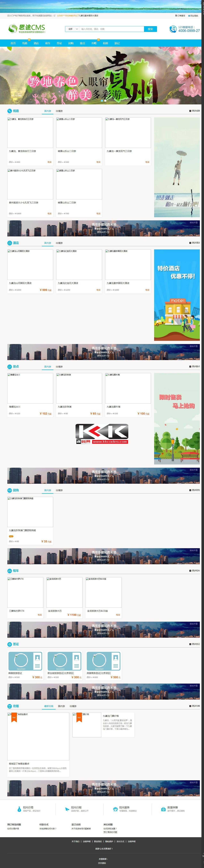This screenshot has height=868, width=204.
Task: Open 更多线路 more routes icon link
Action: click(x=195, y=111)
